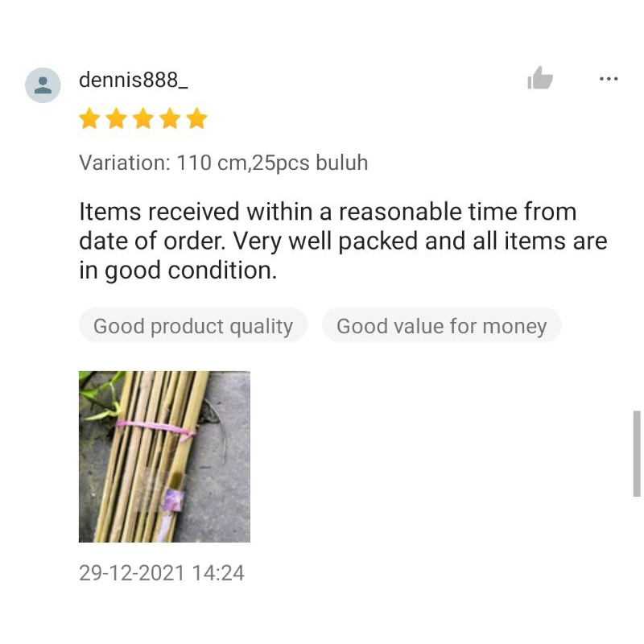The image size is (644, 644).
Task: Click the vertical scrollbar handle
Action: 637,453
